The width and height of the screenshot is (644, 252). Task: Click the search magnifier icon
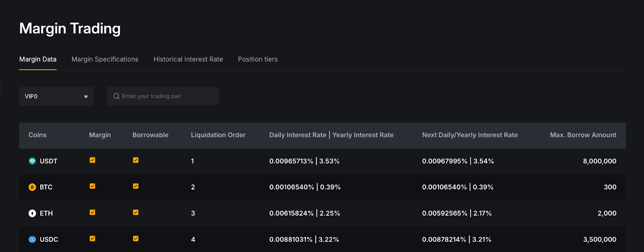[116, 96]
